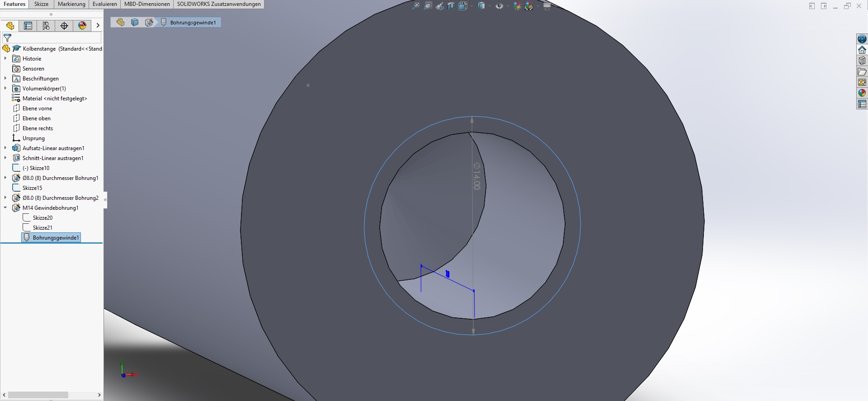This screenshot has width=868, height=401.
Task: Switch to MBD-Dimensionen tab
Action: pyautogui.click(x=147, y=4)
